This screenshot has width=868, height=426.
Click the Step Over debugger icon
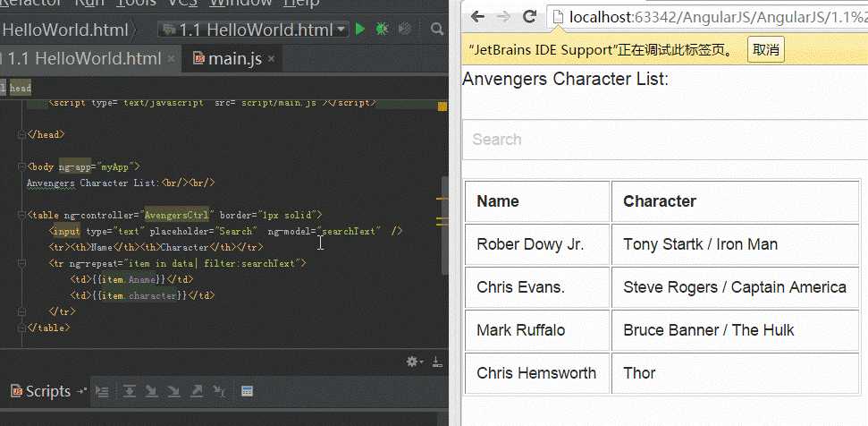pyautogui.click(x=130, y=391)
